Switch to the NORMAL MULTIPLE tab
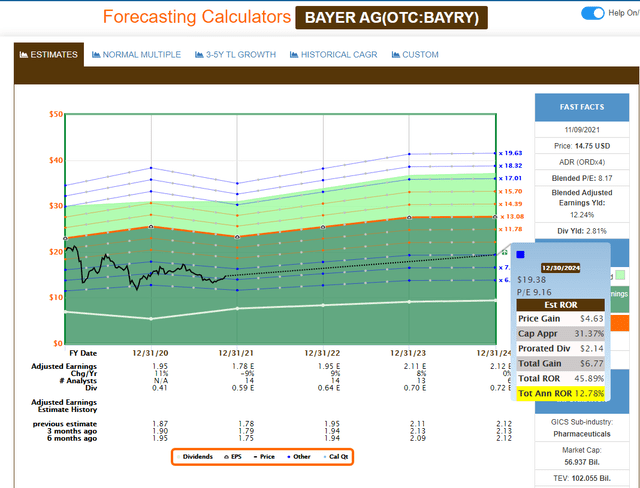 pos(136,54)
